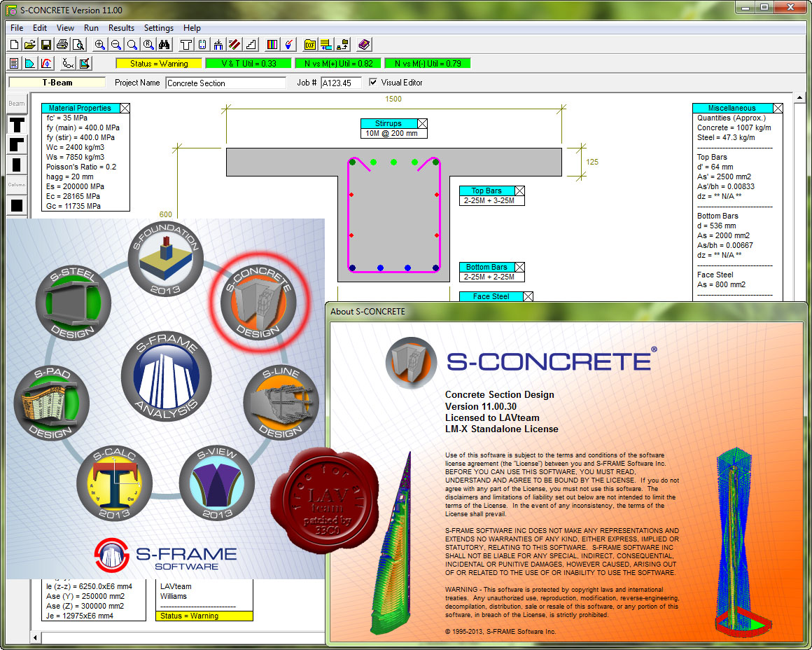Click the red reinforcing bars icon

point(234,45)
